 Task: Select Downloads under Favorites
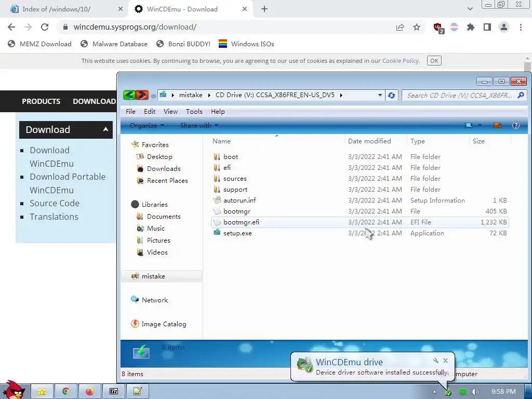(x=164, y=169)
